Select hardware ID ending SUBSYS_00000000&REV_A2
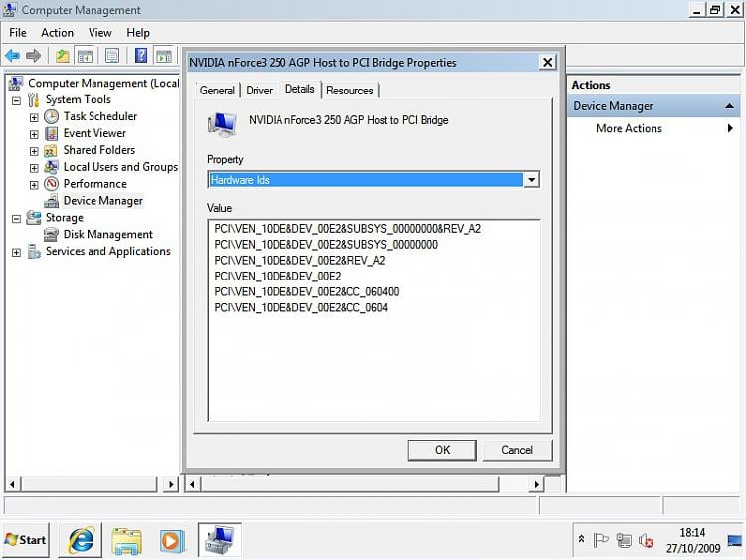 pos(348,229)
